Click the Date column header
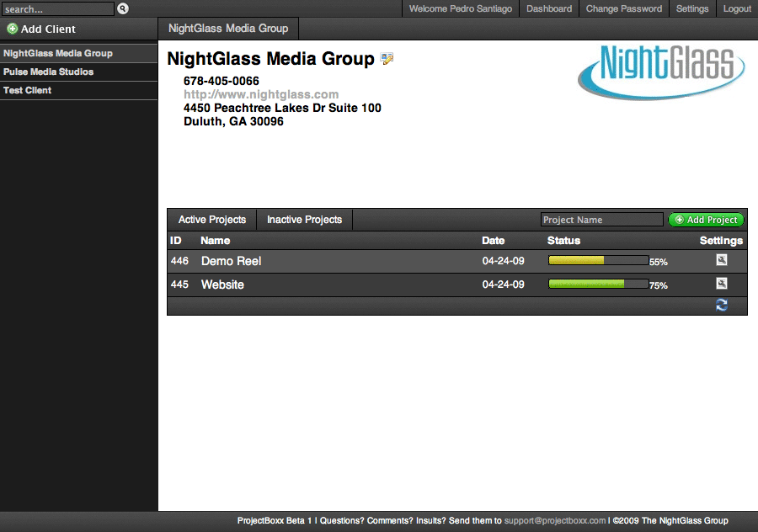Screen dimensions: 758x532 pos(493,241)
